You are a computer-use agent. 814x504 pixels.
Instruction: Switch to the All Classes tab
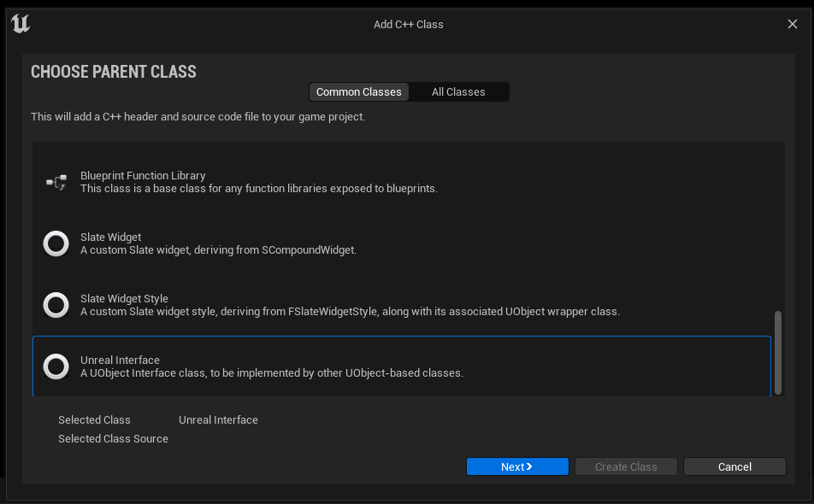pos(458,91)
